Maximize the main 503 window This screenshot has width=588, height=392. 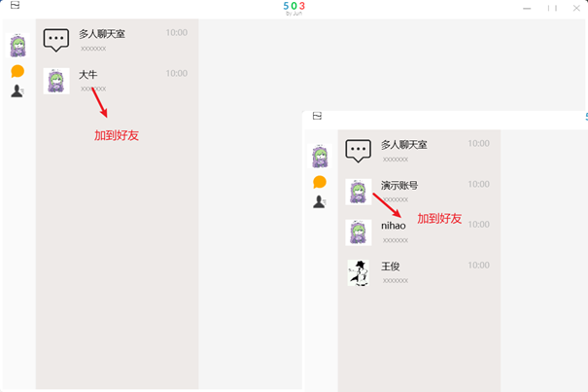(x=552, y=8)
